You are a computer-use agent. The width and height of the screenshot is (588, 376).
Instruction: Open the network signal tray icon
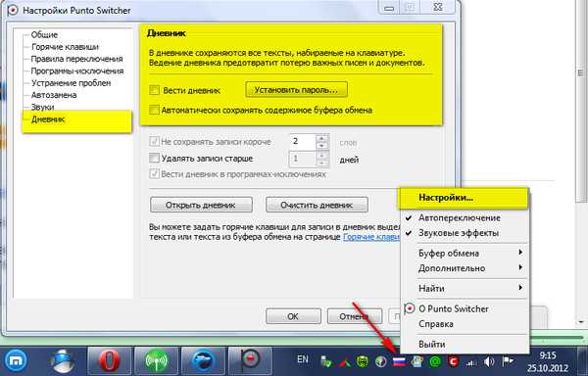click(471, 362)
